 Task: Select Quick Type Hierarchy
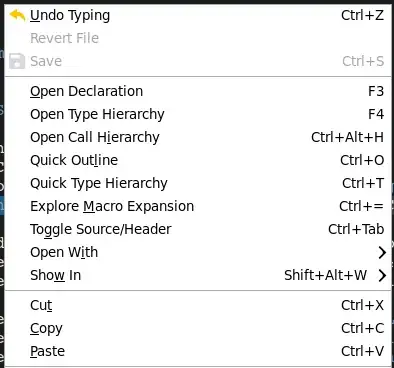[x=198, y=183]
